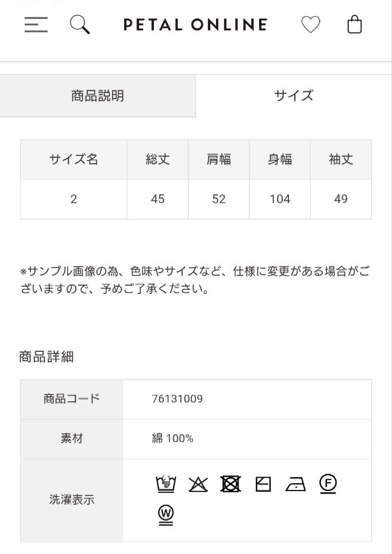Click the hand wash laundry symbol
Image resolution: width=392 pixels, height=554 pixels.
click(166, 484)
